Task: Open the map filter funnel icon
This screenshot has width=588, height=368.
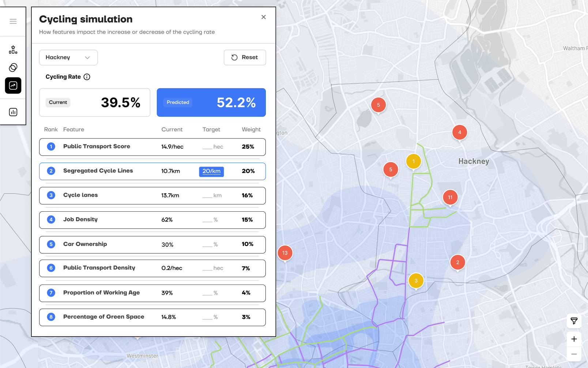Action: click(574, 321)
